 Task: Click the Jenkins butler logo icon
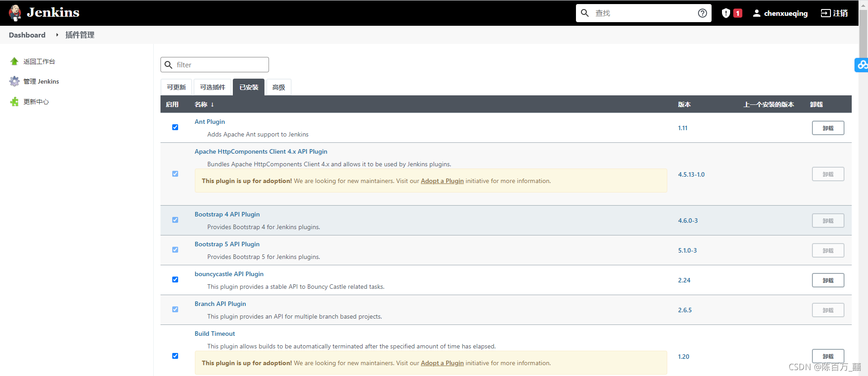[15, 13]
